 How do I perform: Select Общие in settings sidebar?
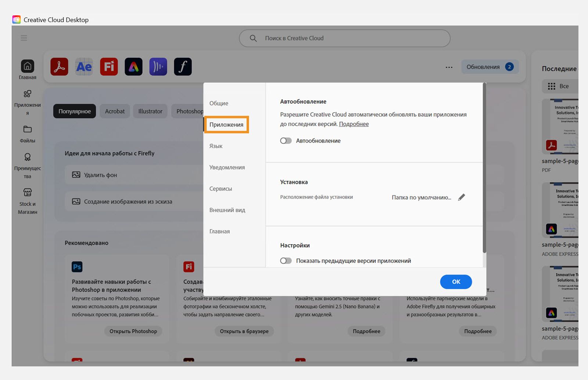[219, 103]
